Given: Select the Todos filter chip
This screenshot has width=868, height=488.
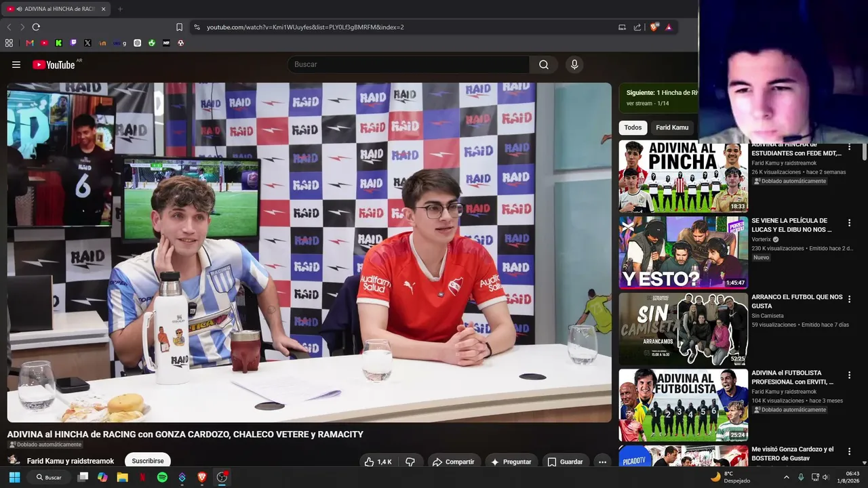Looking at the screenshot, I should click(633, 127).
